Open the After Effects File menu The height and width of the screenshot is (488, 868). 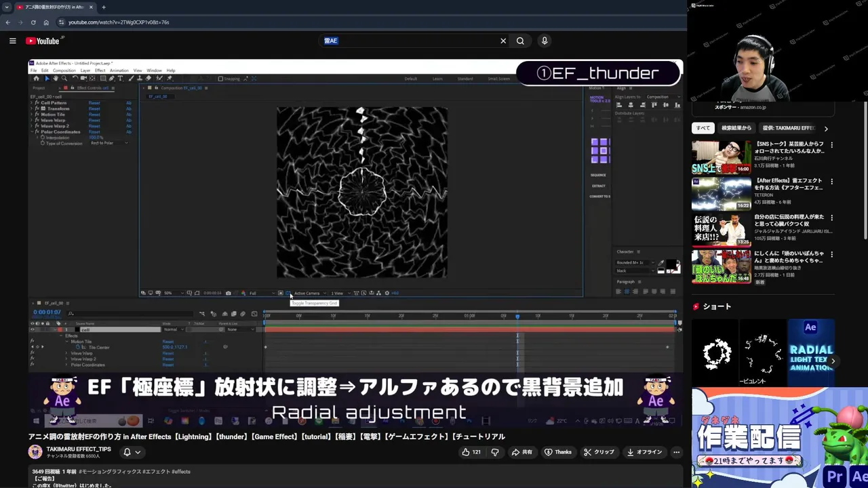pos(33,70)
